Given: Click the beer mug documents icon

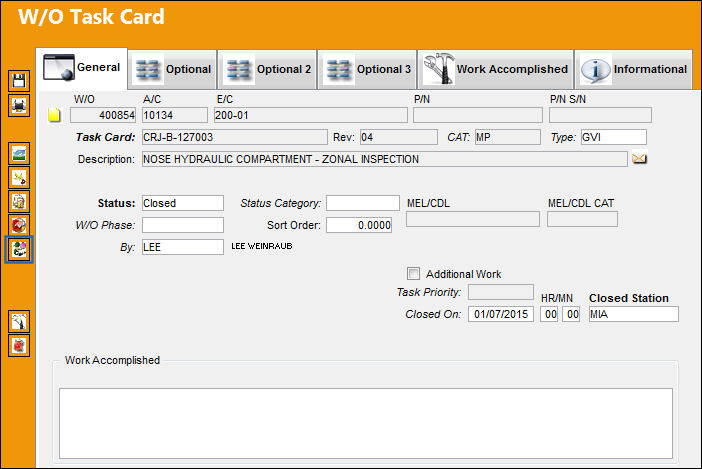Looking at the screenshot, I should (x=19, y=201).
